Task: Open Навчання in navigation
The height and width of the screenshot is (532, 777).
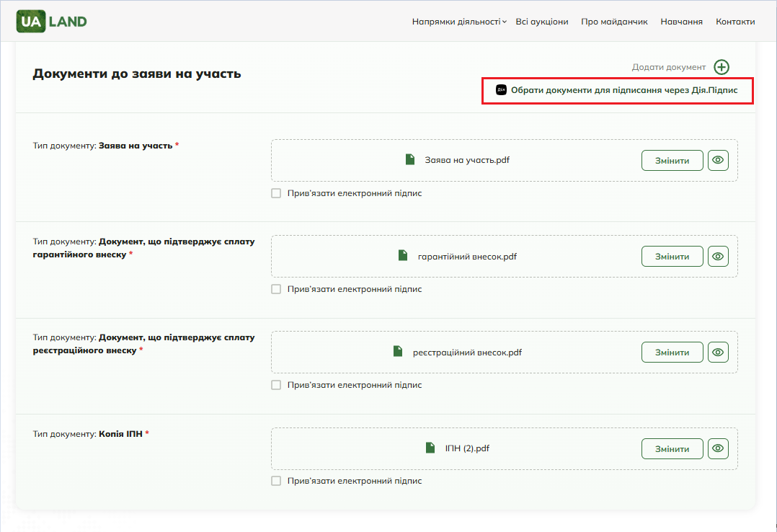Action: 681,22
